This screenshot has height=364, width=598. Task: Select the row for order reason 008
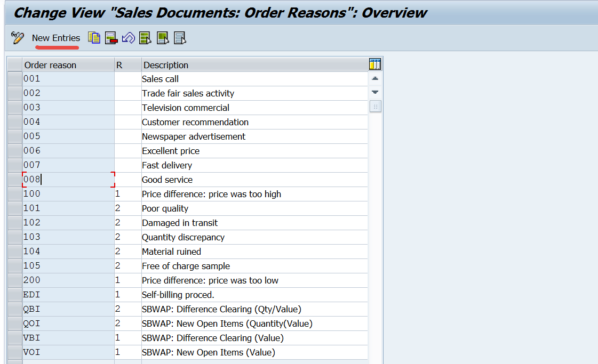click(14, 179)
